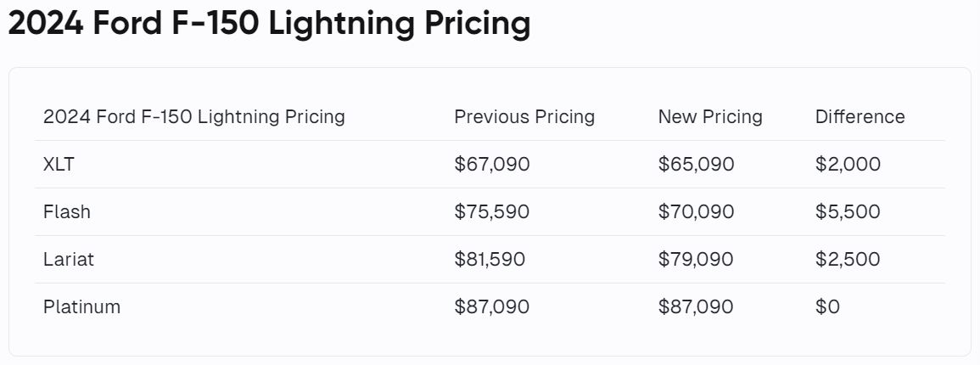Click Flash new price $70,090

[x=696, y=211]
